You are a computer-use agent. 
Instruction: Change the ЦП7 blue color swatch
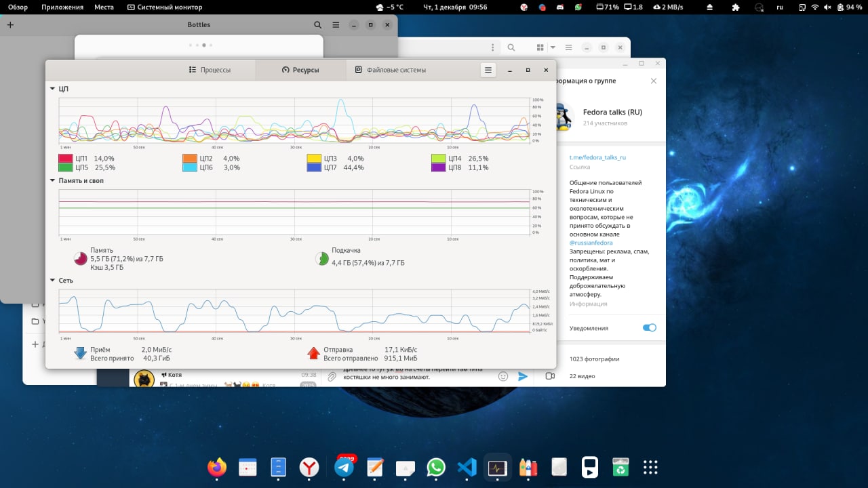pos(314,167)
